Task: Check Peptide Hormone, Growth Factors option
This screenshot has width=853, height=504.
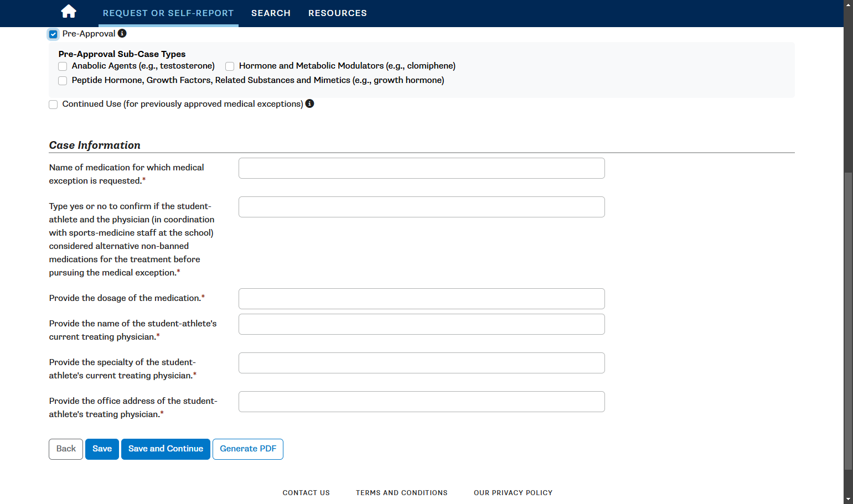Action: coord(63,81)
